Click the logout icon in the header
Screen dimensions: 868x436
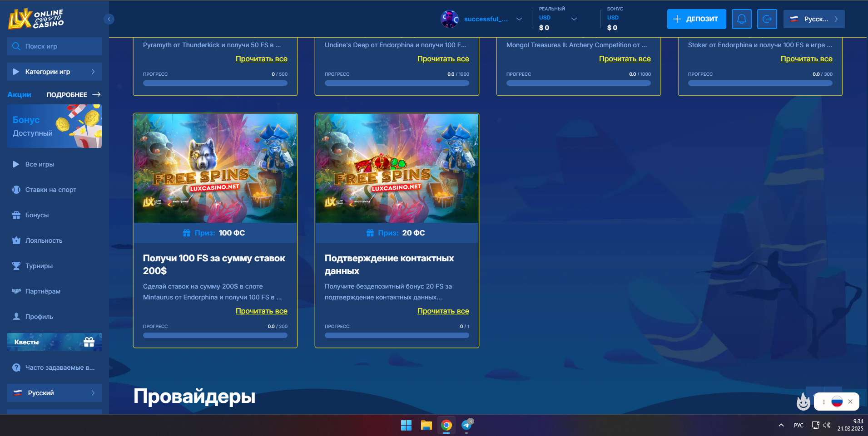(x=767, y=19)
